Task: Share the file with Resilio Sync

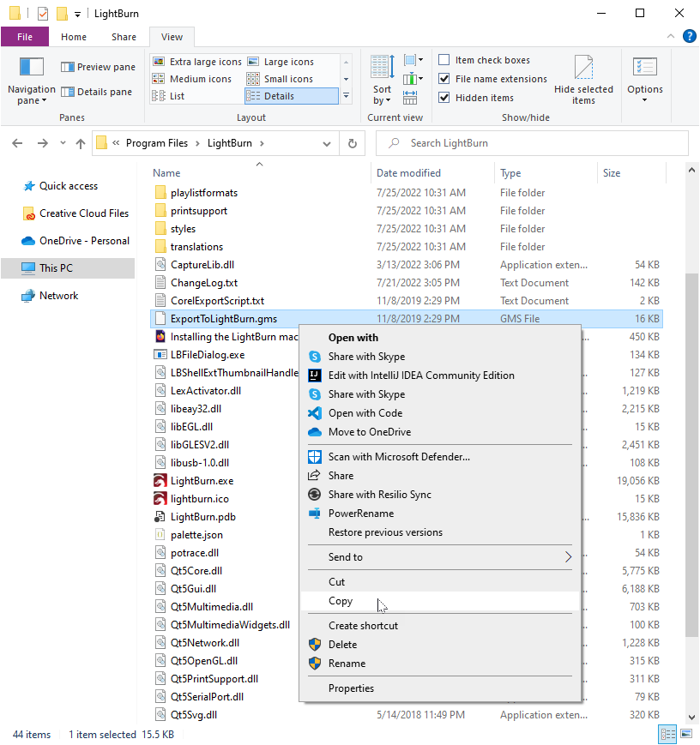Action: 379,494
